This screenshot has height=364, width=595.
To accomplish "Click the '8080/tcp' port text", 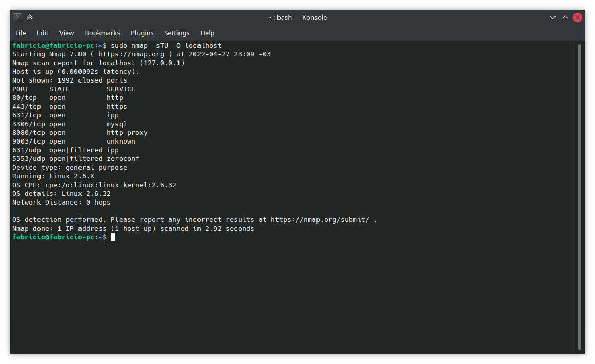I will tap(28, 133).
